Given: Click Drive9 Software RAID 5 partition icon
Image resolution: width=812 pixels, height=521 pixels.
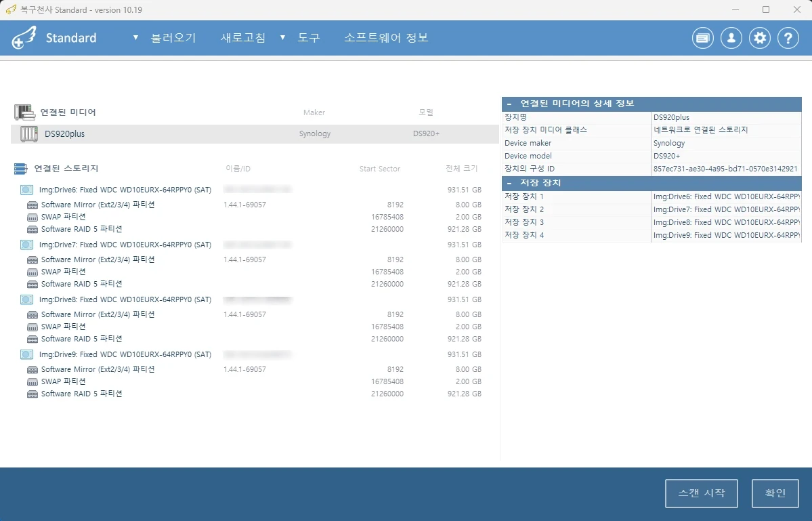Looking at the screenshot, I should tap(32, 394).
